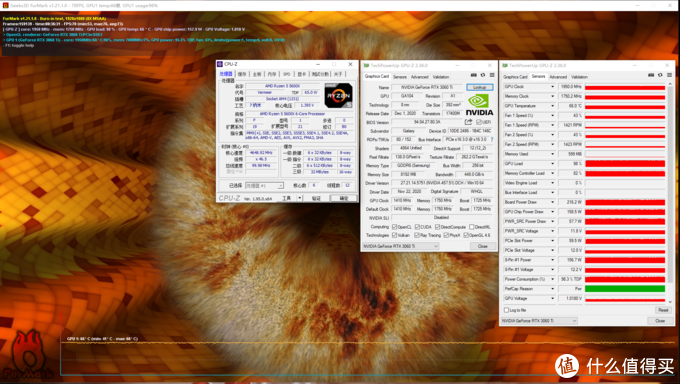Click Close button in GPU-Z Sensors window
The width and height of the screenshot is (680, 384).
tap(660, 321)
